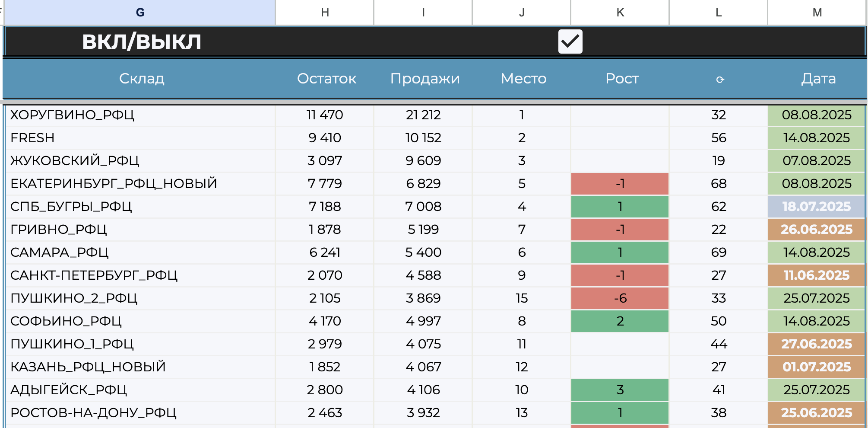Click the Остаток header cell
The height and width of the screenshot is (428, 868).
(x=326, y=79)
